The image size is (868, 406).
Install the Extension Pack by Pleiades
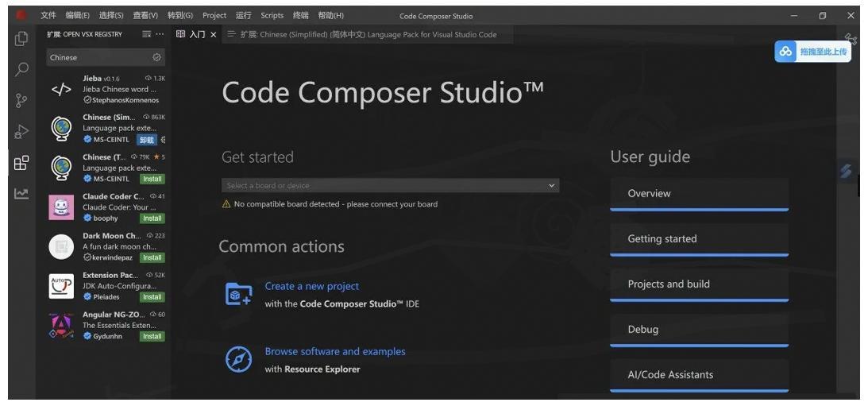pos(152,297)
